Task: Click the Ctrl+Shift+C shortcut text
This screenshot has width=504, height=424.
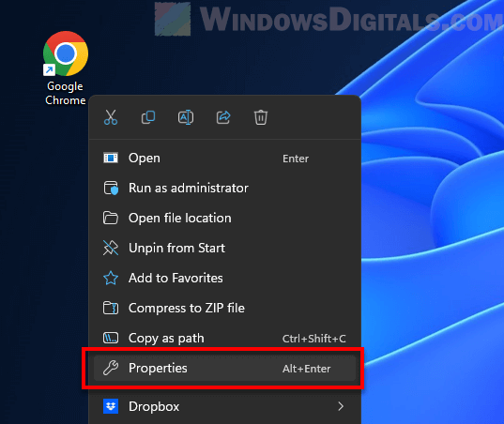Action: point(314,339)
